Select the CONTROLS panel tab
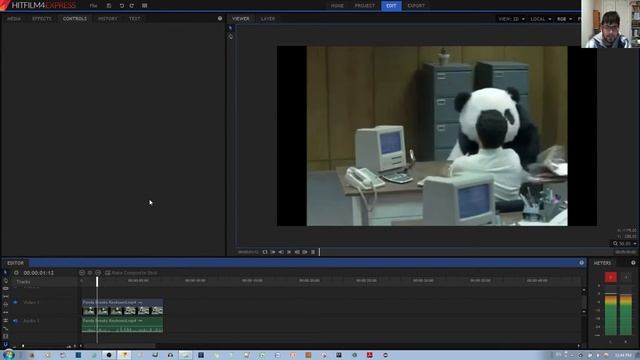Screen dimensions: 640x360 tap(75, 19)
